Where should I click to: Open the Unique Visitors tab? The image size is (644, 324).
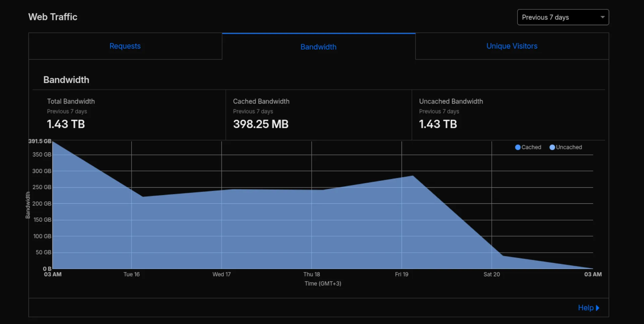512,46
